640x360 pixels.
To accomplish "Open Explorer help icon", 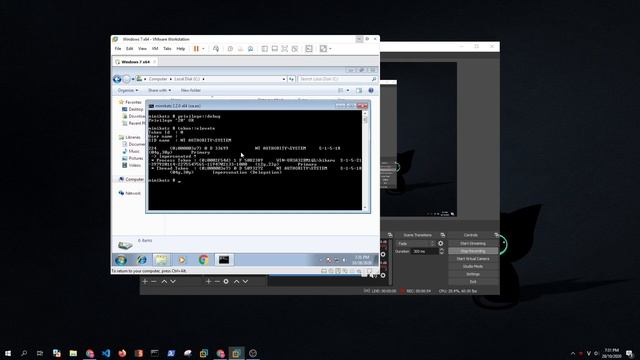I will coord(371,90).
